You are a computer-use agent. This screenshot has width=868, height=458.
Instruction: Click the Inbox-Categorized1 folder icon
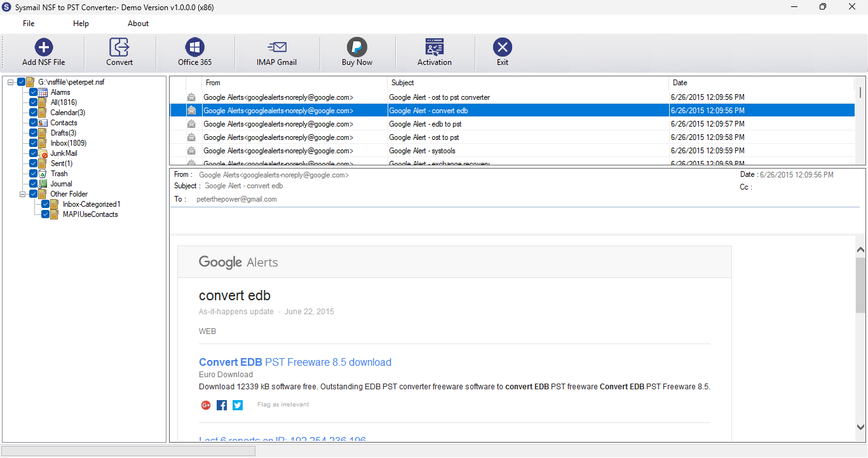(x=55, y=204)
